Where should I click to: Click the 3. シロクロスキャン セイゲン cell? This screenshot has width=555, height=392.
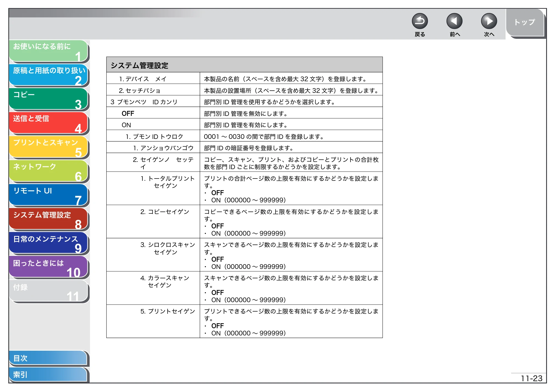pyautogui.click(x=153, y=255)
